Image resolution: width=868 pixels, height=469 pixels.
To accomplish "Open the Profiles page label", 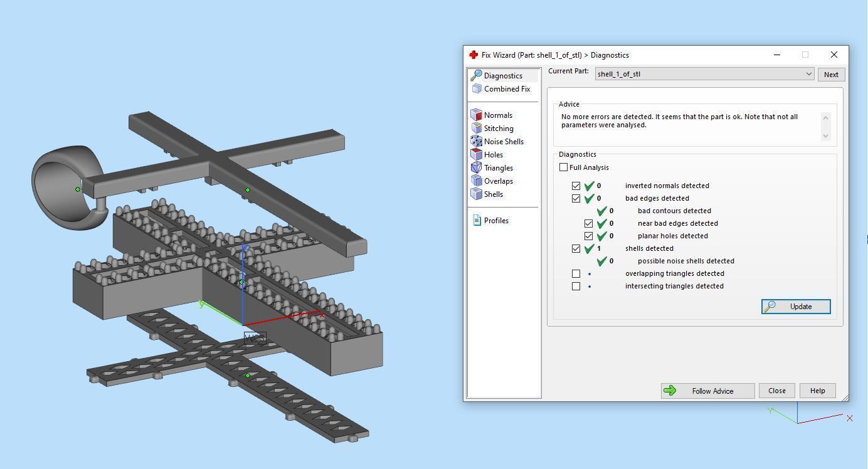I will point(496,221).
